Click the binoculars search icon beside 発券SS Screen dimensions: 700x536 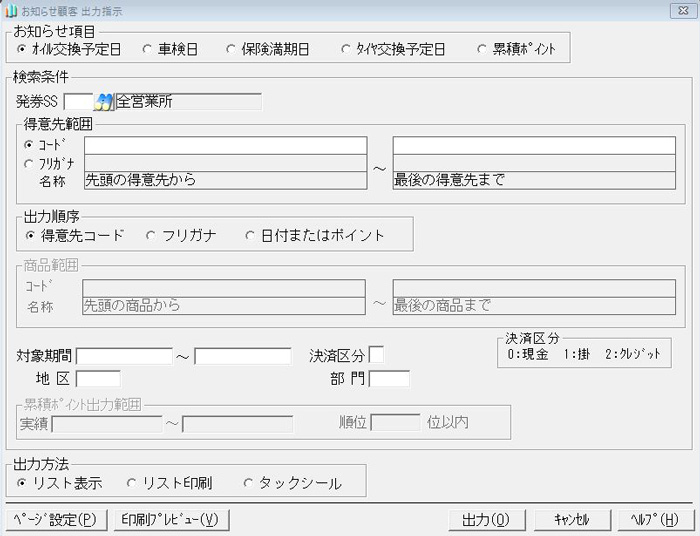tap(104, 101)
